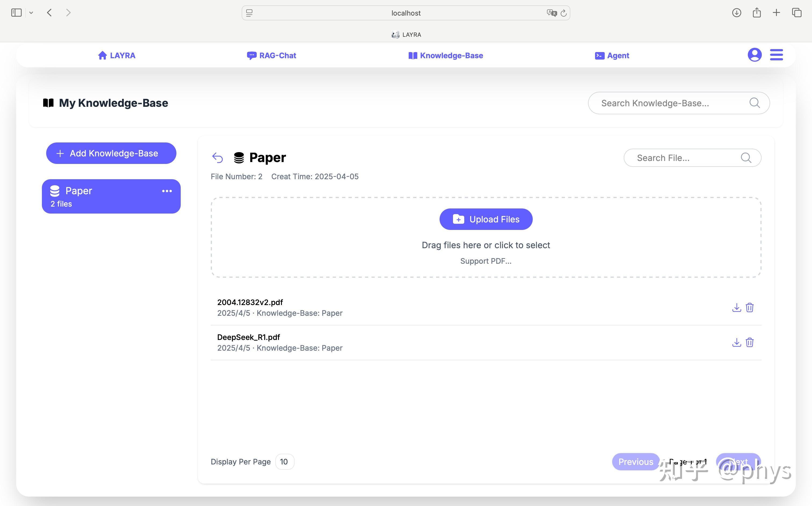Expand Safari sidebar dropdown chevron

pos(31,13)
